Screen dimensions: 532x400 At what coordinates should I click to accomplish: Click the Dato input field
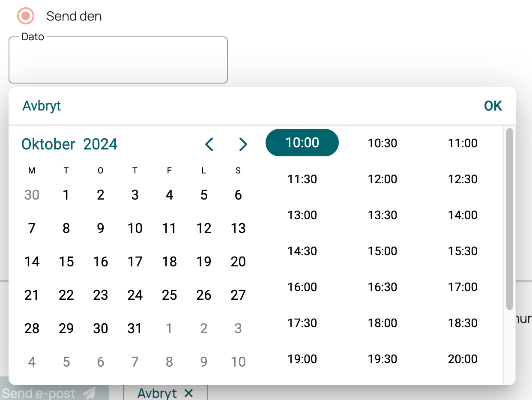tap(118, 60)
